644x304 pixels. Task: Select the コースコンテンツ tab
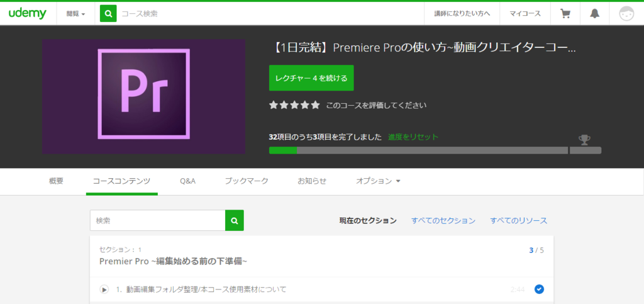pyautogui.click(x=121, y=181)
